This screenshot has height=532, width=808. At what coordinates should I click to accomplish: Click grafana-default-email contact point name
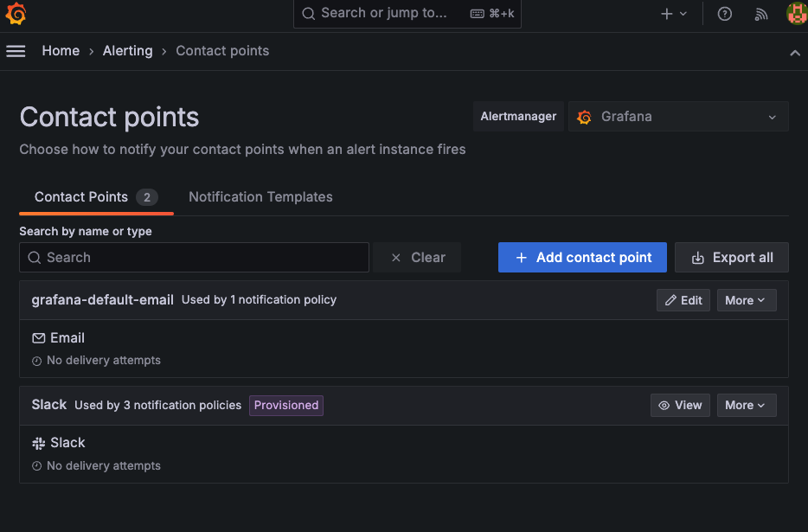pyautogui.click(x=103, y=300)
